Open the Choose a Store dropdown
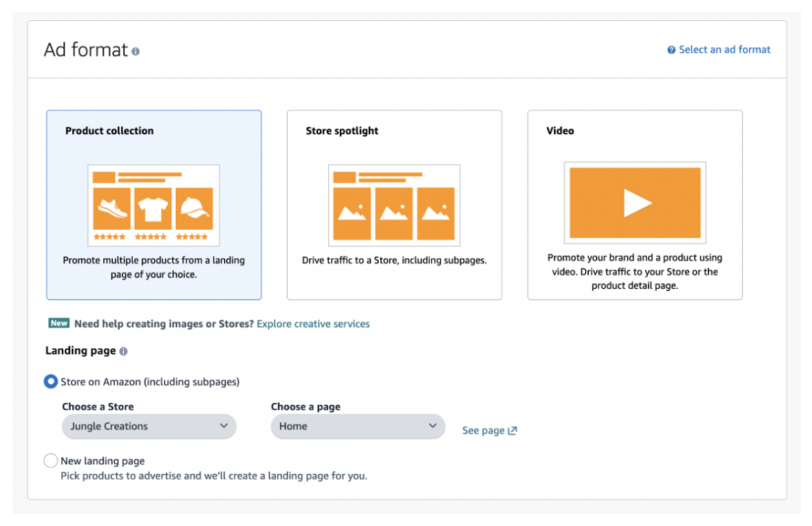812x526 pixels. [149, 426]
